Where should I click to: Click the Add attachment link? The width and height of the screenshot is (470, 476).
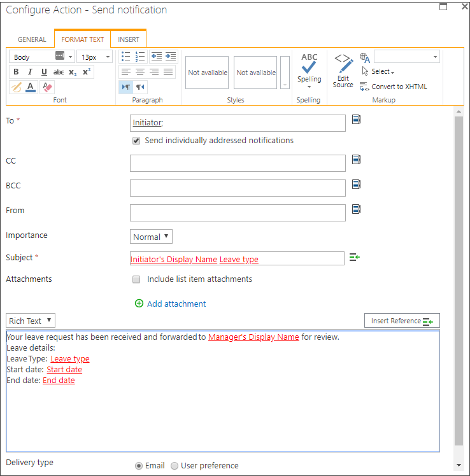176,304
